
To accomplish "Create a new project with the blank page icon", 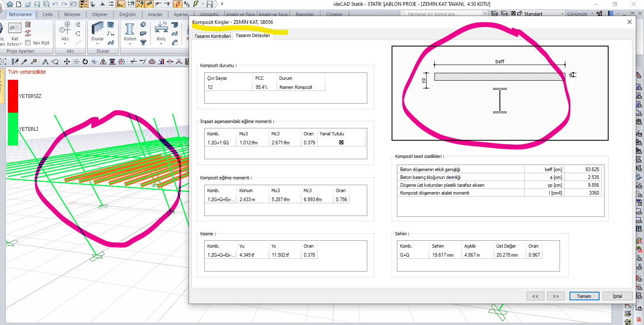I will [19, 4].
